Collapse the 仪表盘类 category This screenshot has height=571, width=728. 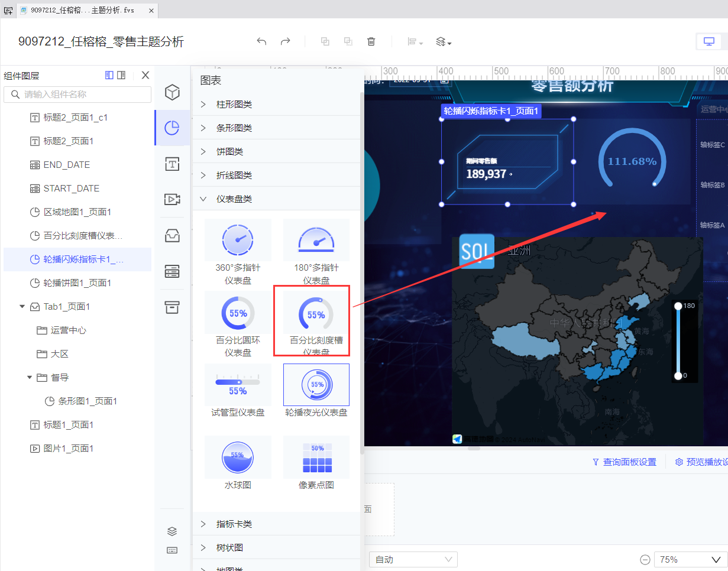276,199
